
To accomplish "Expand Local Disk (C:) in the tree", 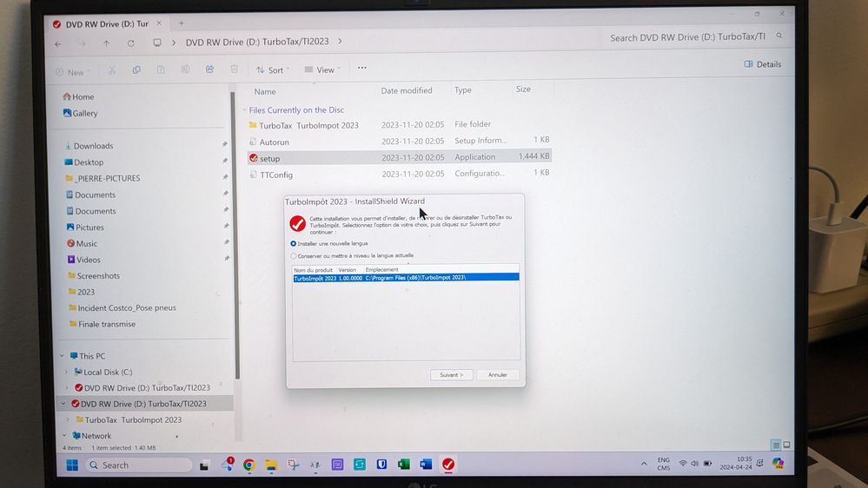I will [x=66, y=373].
